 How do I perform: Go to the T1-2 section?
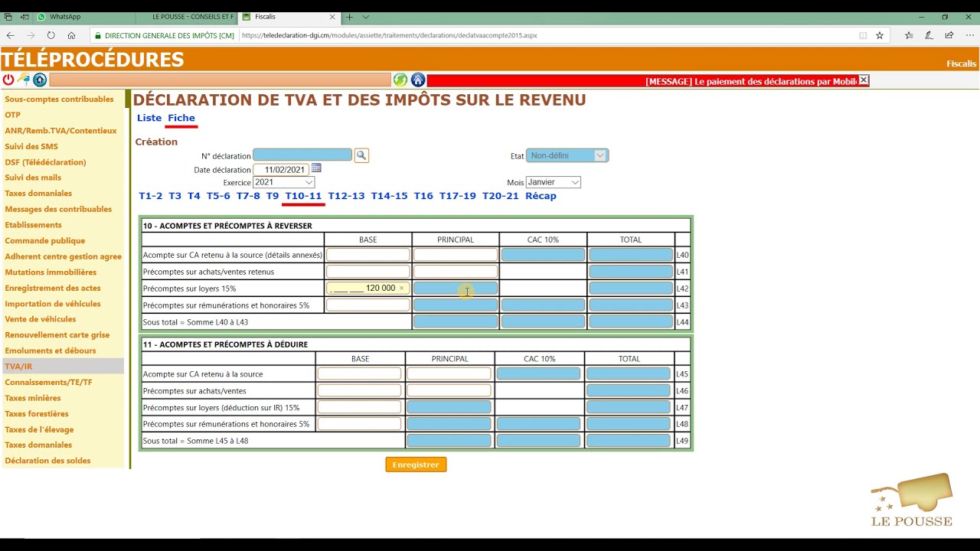pos(150,196)
